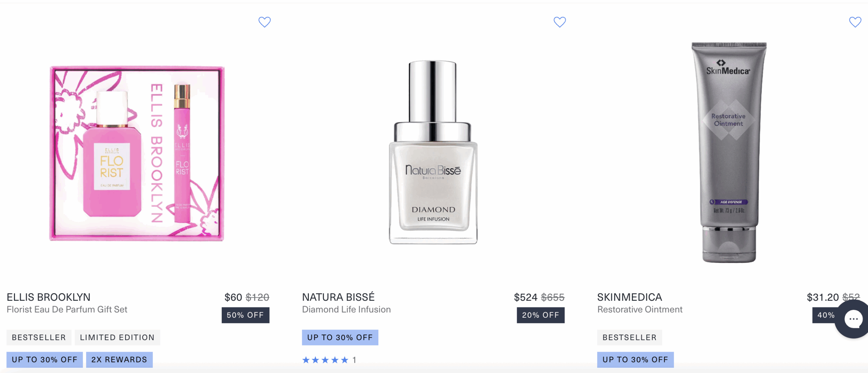This screenshot has width=868, height=373.
Task: Open the five-star rating for Diamond Life Infusion
Action: coord(329,360)
